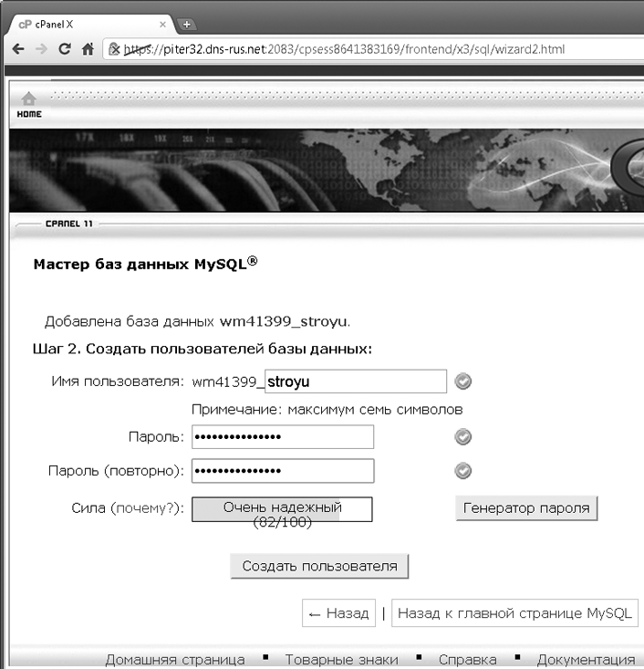This screenshot has width=644, height=669.
Task: Click the browser back arrow
Action: 18,49
